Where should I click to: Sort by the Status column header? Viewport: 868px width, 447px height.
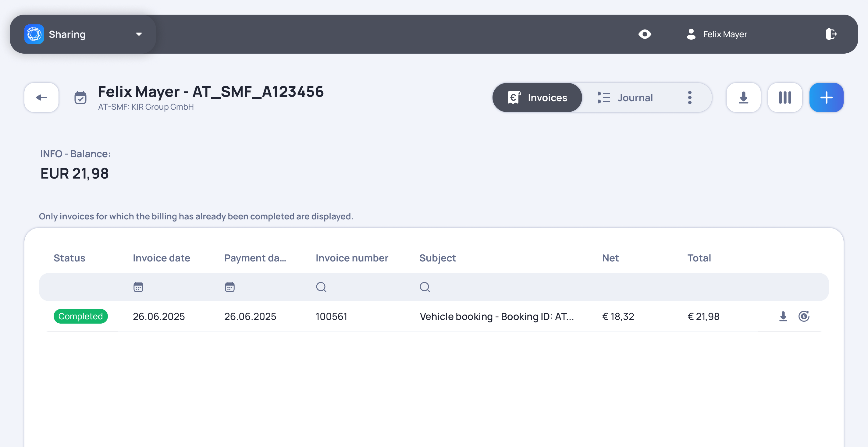click(69, 258)
